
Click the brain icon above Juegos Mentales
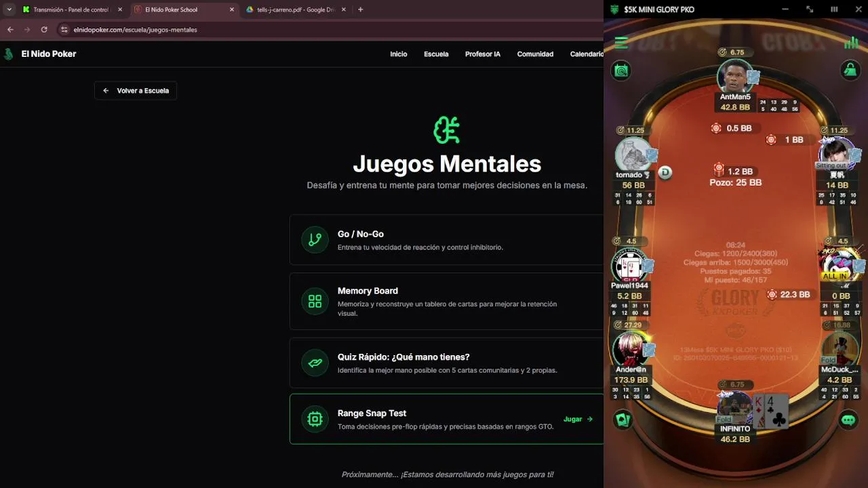(x=447, y=130)
